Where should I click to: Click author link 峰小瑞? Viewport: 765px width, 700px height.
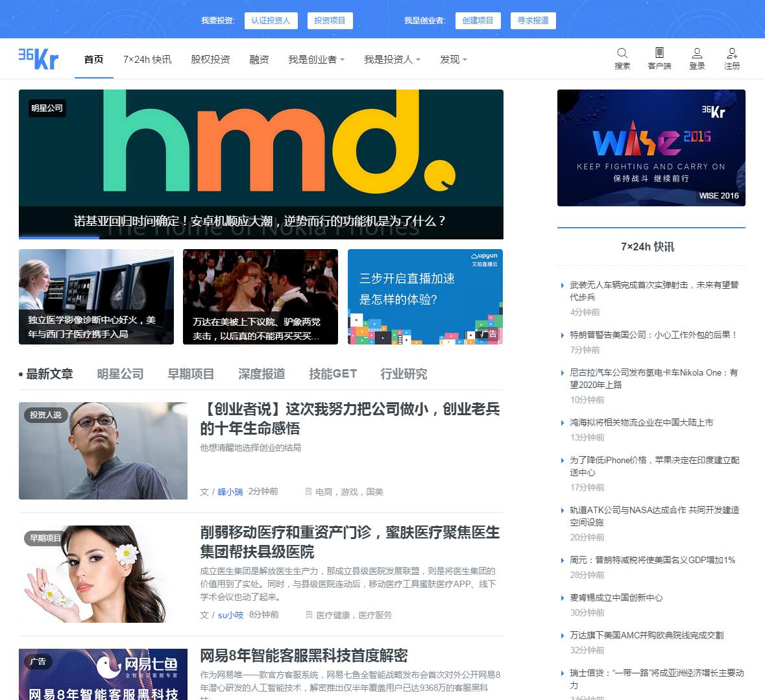coord(230,492)
